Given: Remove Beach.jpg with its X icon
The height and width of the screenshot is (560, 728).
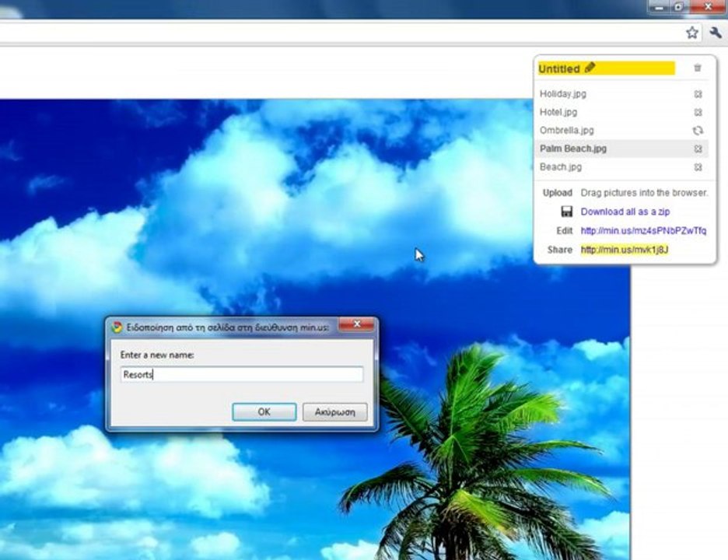Looking at the screenshot, I should [x=698, y=167].
